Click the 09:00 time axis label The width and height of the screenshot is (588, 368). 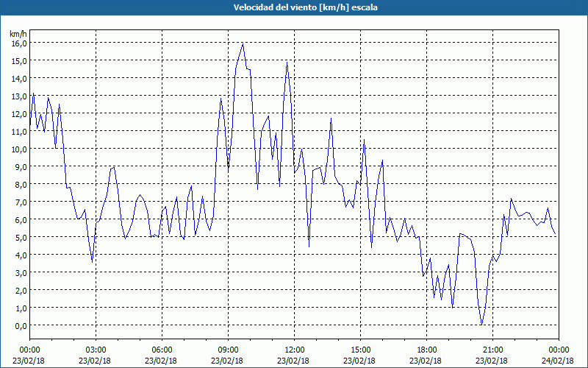pos(229,350)
